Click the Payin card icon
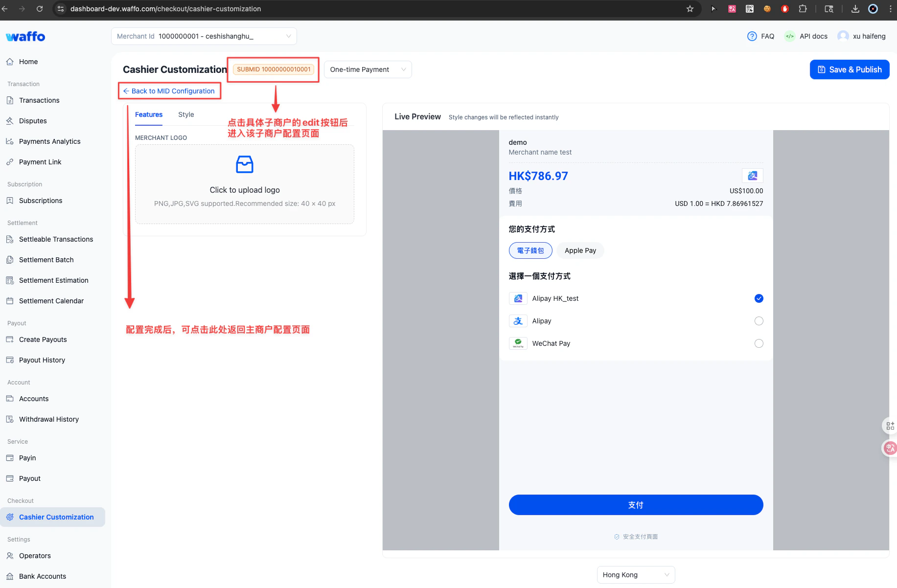Image resolution: width=897 pixels, height=588 pixels. tap(10, 458)
